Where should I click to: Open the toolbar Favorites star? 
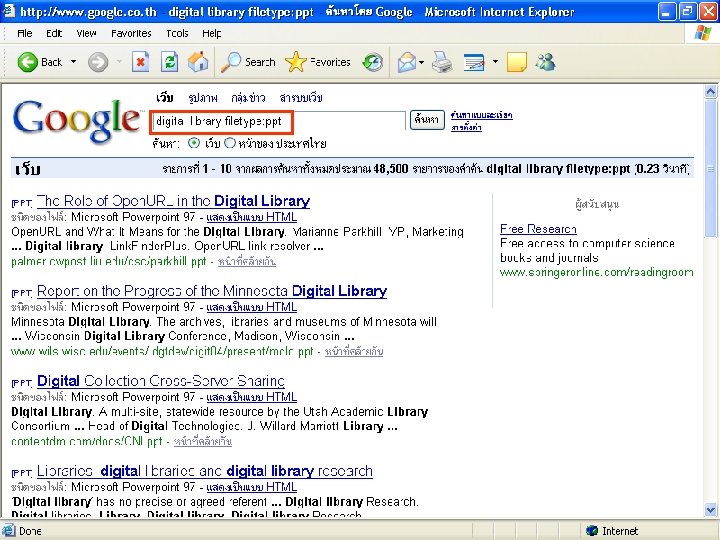(x=318, y=62)
